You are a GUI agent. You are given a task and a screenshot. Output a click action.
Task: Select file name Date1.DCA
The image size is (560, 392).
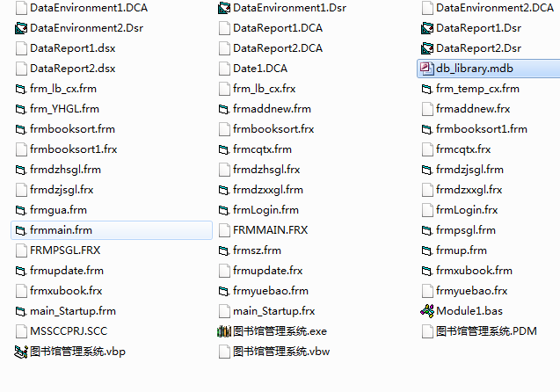[260, 69]
